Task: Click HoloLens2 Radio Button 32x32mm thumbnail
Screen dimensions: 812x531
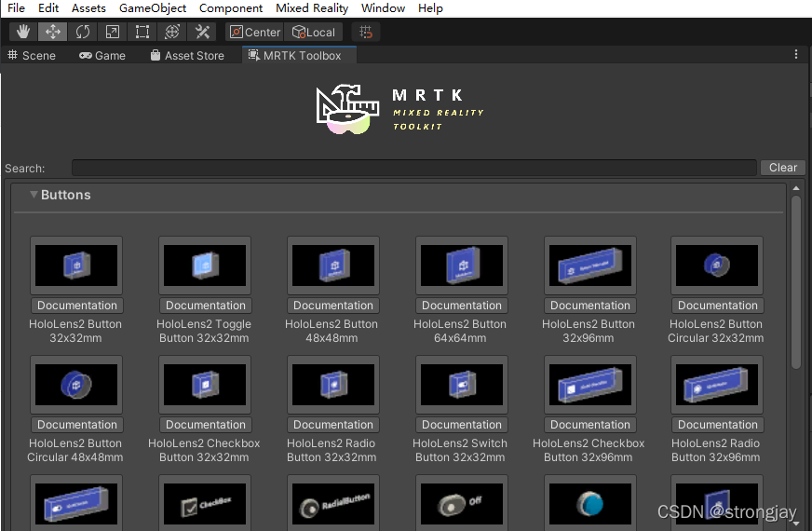Action: coord(333,385)
